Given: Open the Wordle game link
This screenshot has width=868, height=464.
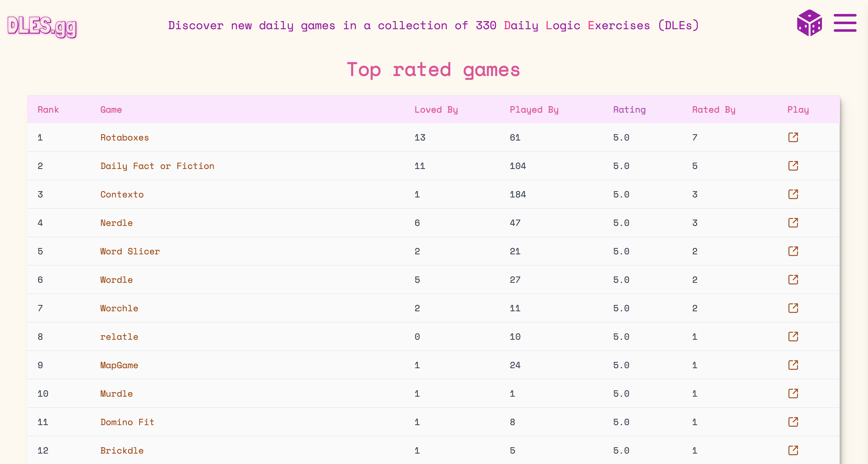Looking at the screenshot, I should 117,280.
